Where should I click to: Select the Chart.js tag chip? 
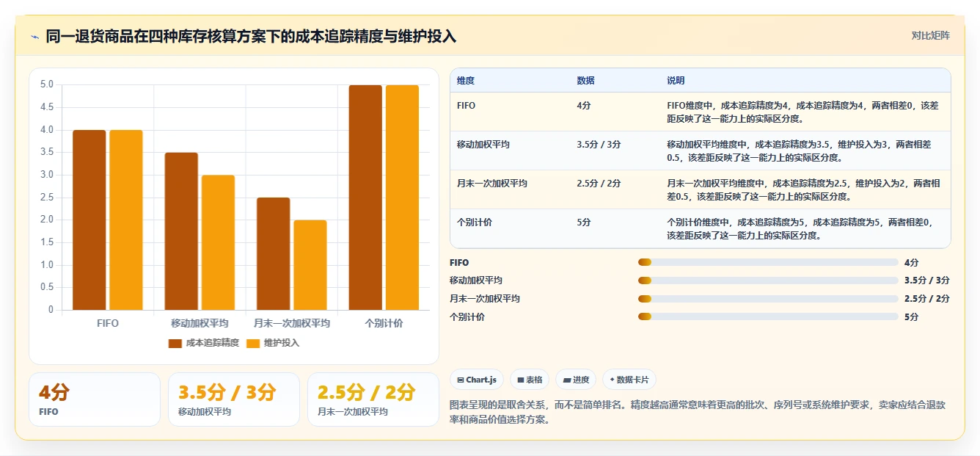[477, 380]
